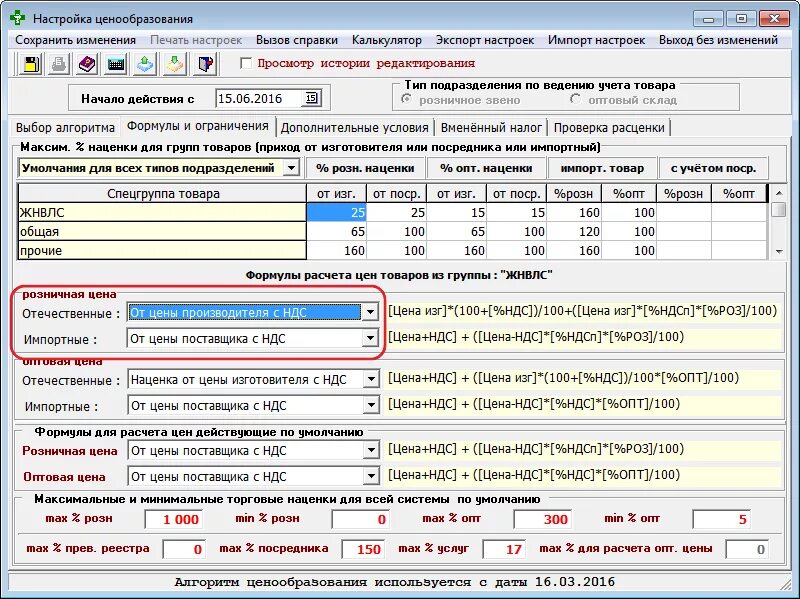Click max % услуг field 17
Viewport: 800px width, 599px height.
504,549
